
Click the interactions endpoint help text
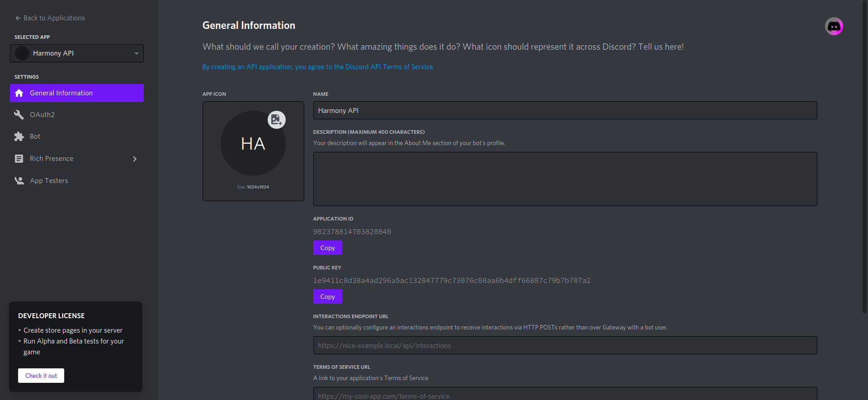tap(491, 328)
